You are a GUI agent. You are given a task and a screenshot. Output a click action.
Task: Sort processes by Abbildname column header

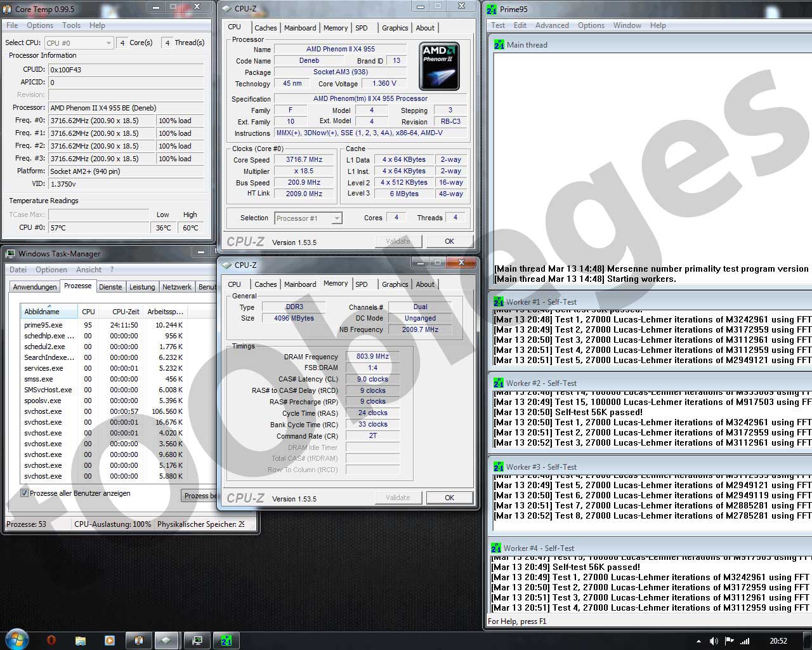pos(49,312)
